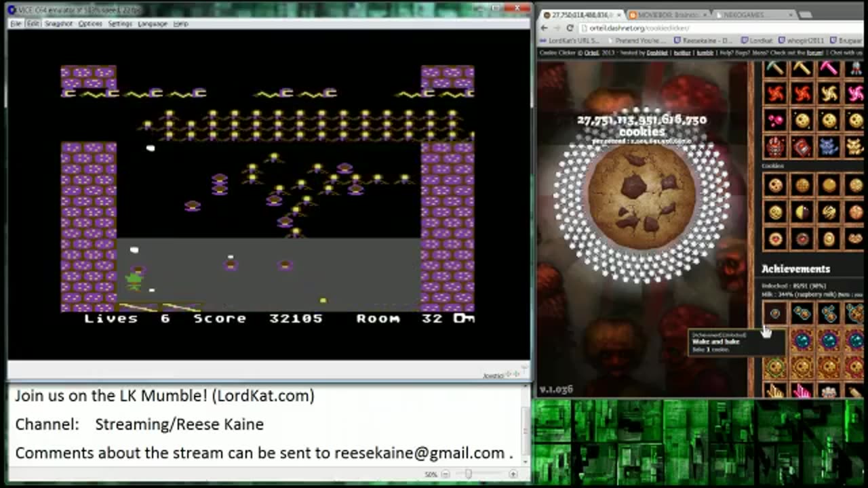Follow the forum link in page header

pyautogui.click(x=814, y=53)
